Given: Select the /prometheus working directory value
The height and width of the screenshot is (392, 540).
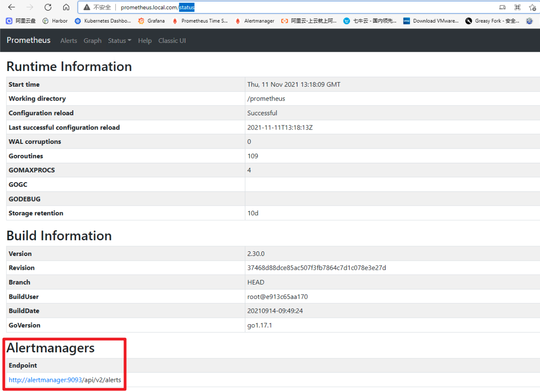Looking at the screenshot, I should pyautogui.click(x=266, y=99).
